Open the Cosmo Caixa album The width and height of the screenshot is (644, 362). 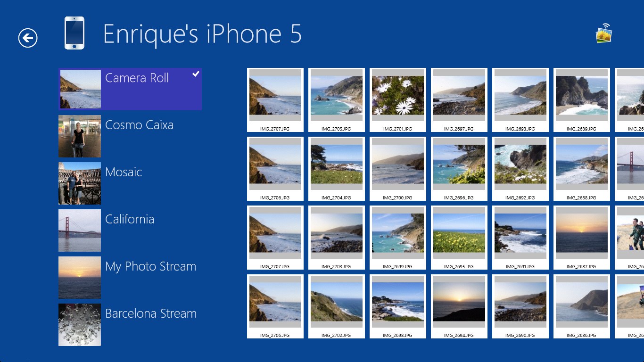pos(130,136)
